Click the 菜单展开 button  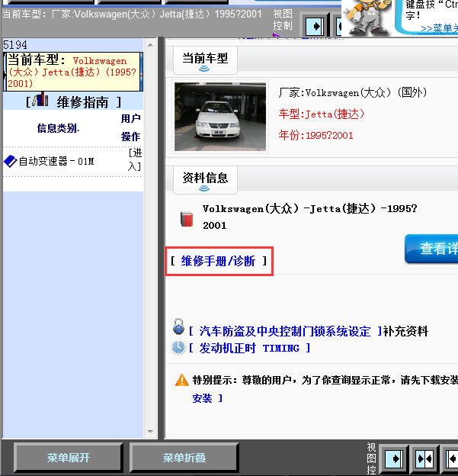[69, 458]
